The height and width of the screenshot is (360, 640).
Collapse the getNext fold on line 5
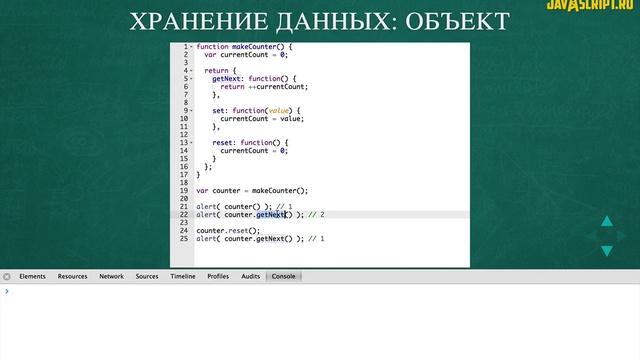point(191,79)
